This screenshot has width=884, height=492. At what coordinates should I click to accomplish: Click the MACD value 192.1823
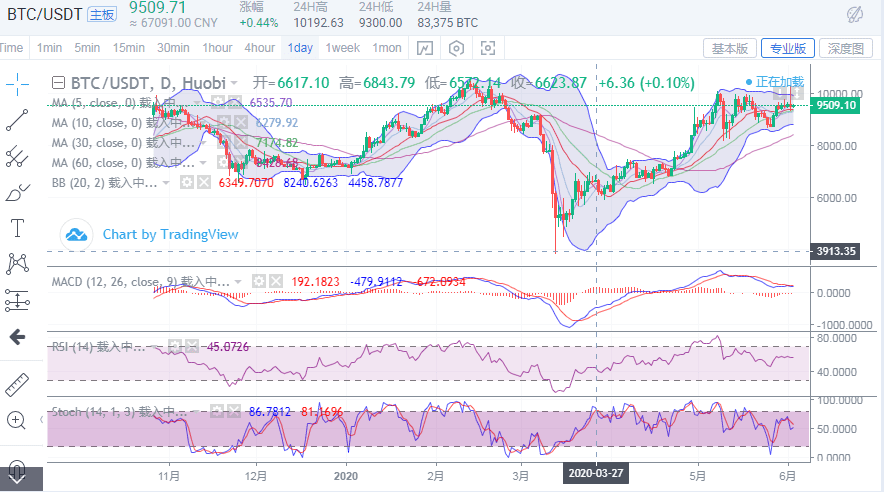[x=315, y=281]
